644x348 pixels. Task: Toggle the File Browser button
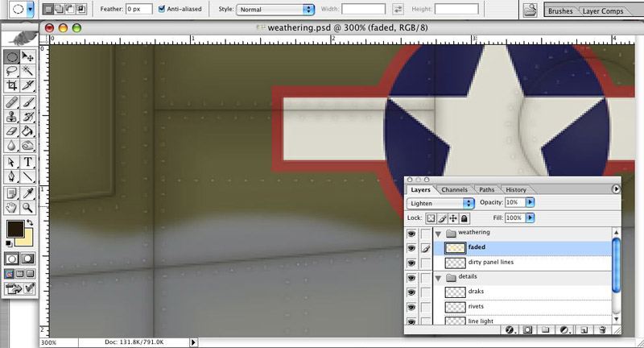click(x=530, y=10)
